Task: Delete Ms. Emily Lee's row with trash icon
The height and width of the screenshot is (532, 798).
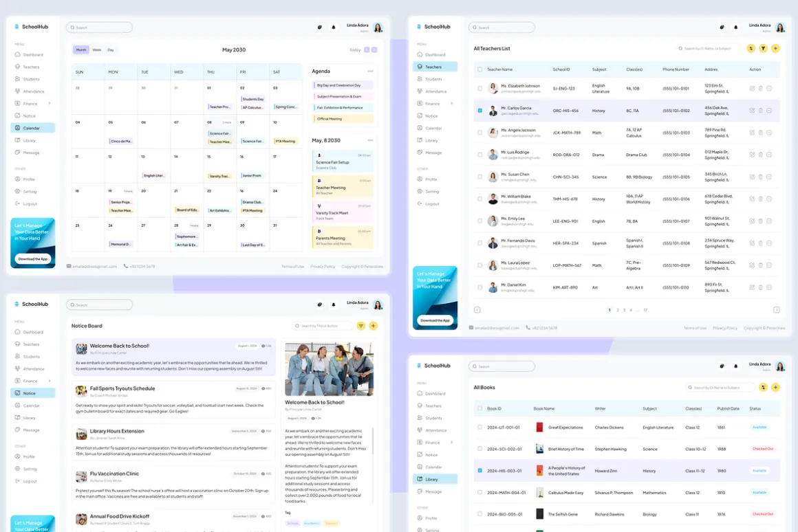Action: (x=760, y=221)
